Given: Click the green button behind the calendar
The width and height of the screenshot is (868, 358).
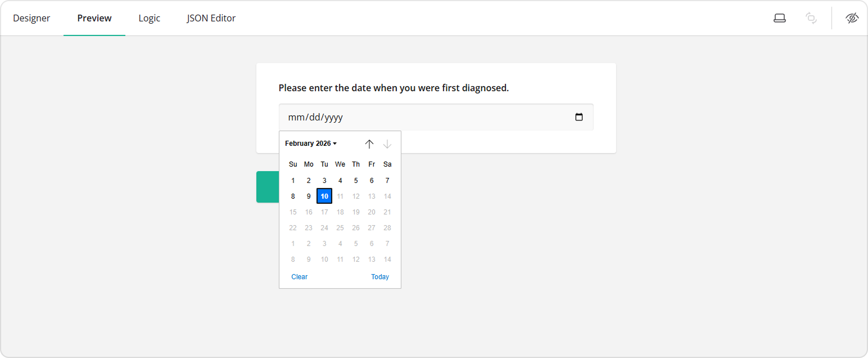Looking at the screenshot, I should pos(268,187).
